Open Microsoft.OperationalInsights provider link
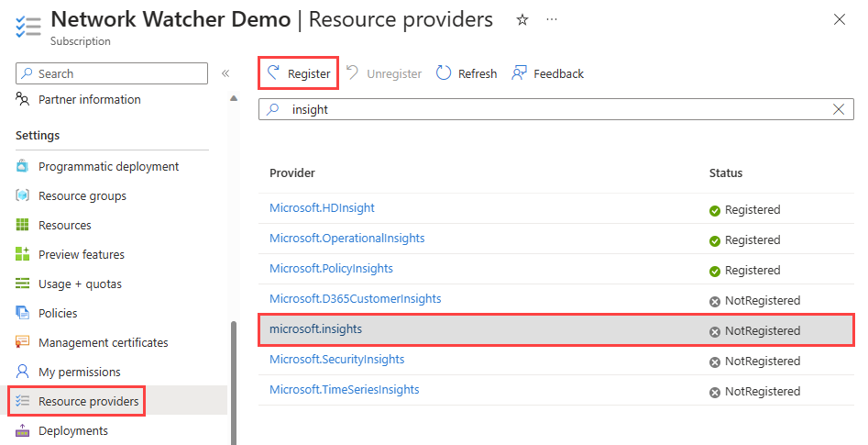 pyautogui.click(x=346, y=239)
